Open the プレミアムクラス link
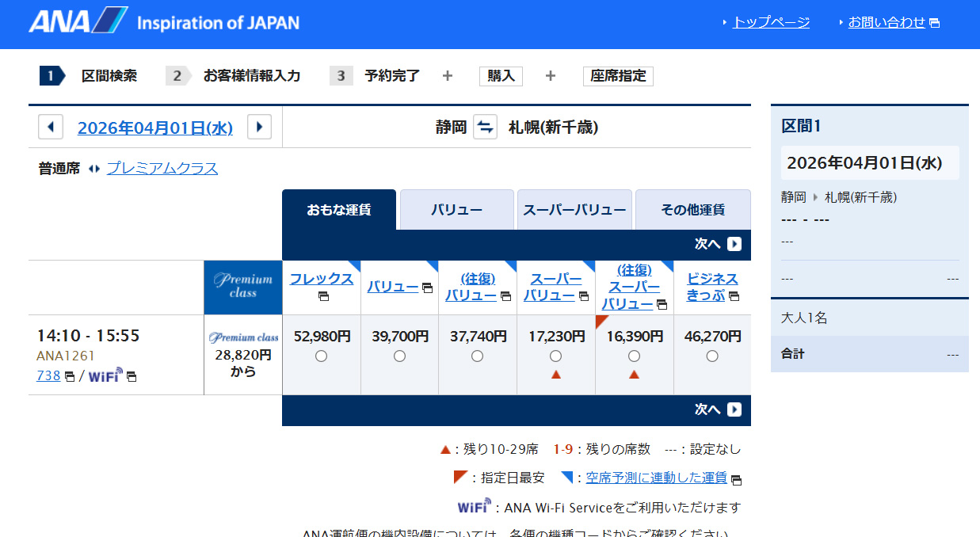Screen dimensions: 980x537 162,169
